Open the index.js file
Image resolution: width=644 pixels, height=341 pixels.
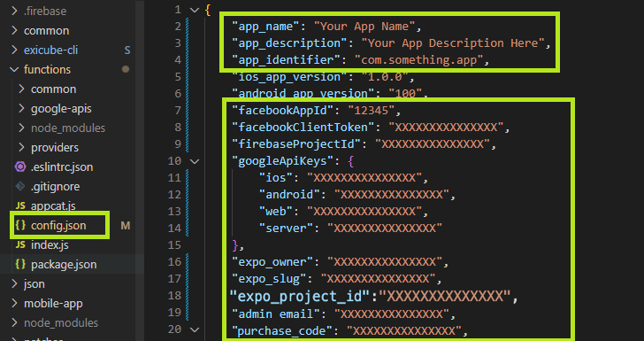click(50, 245)
